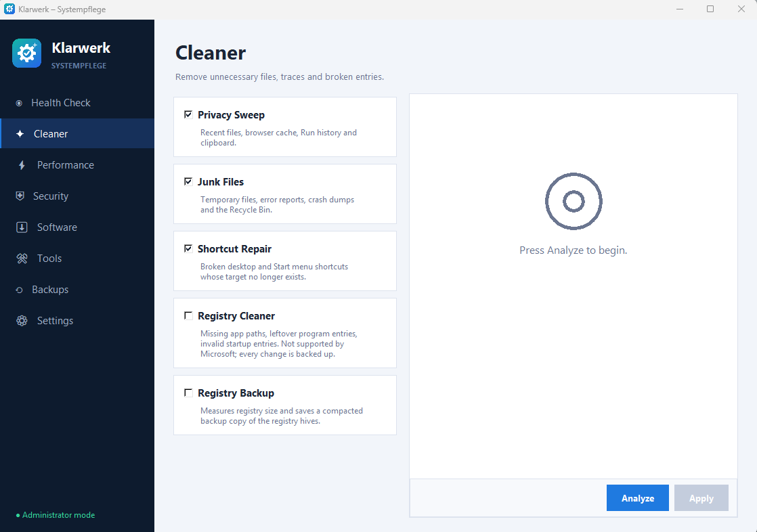Click the Health Check circle icon

click(x=19, y=104)
